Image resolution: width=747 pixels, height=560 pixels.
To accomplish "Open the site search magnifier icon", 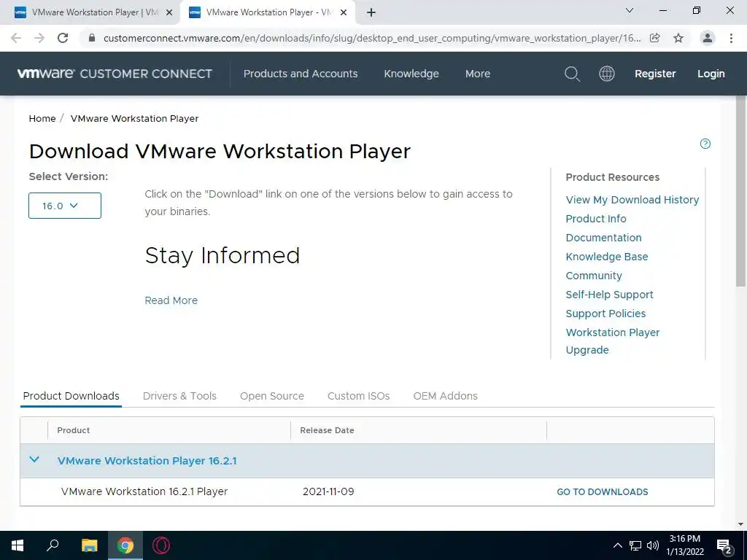I will coord(572,74).
